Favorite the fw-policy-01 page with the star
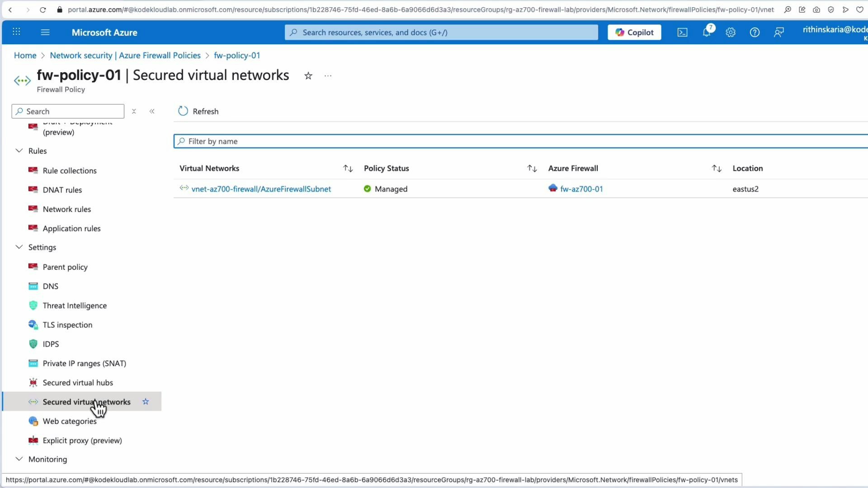The height and width of the screenshot is (488, 868). click(x=308, y=75)
